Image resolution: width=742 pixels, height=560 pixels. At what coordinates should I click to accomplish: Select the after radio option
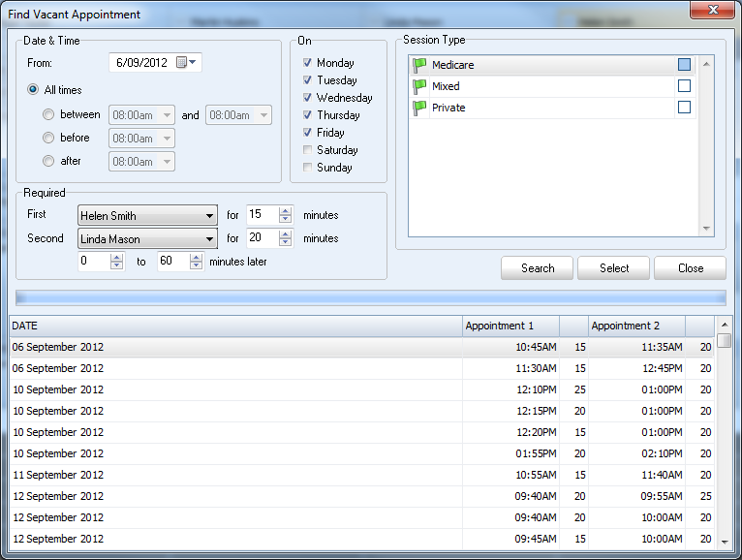pos(48,161)
